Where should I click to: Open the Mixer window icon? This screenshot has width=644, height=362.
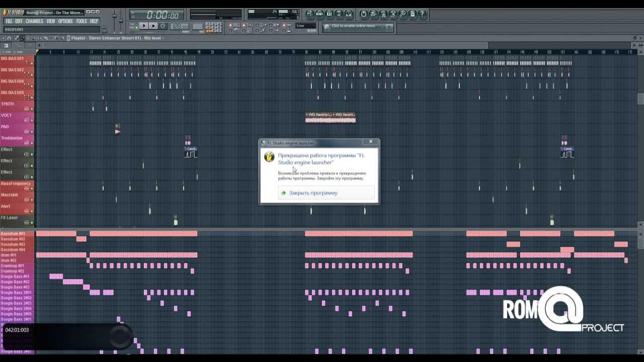(x=348, y=14)
